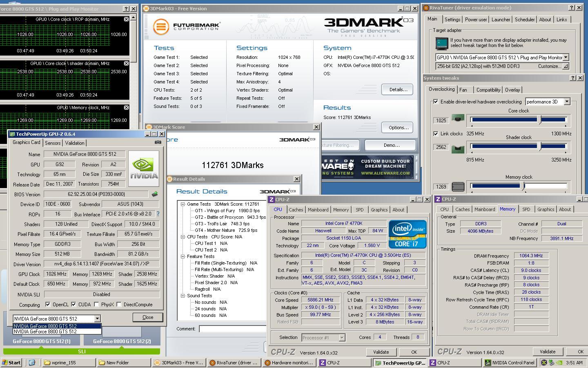Viewport: 588px width, 368px height.
Task: Close the Result Details window
Action: (296, 179)
